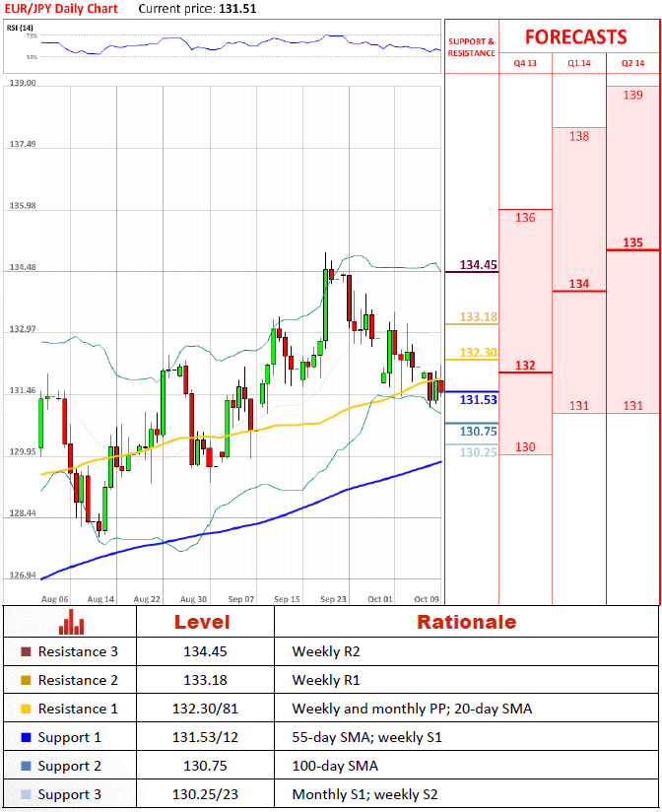Click the 130.25/23 level cell
The image size is (662, 812).
[x=205, y=794]
